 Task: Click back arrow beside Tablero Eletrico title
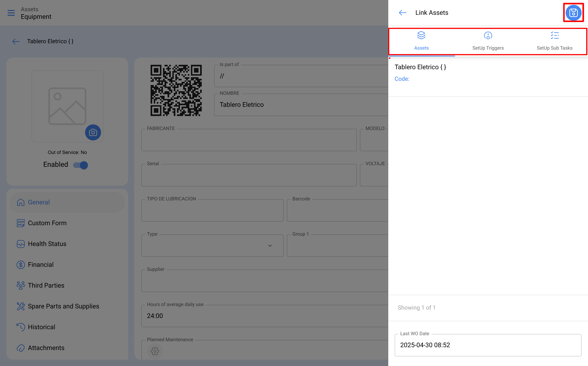pos(16,41)
